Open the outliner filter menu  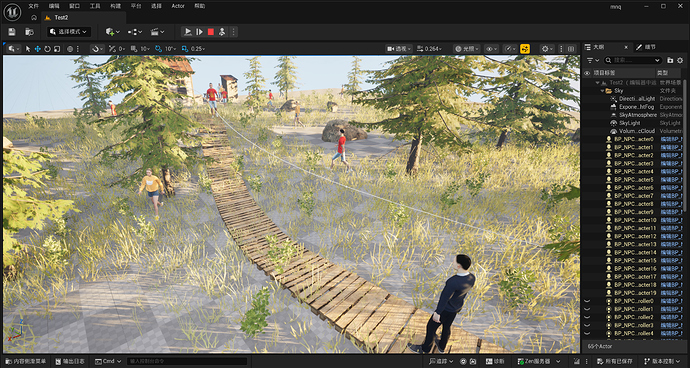coord(592,60)
